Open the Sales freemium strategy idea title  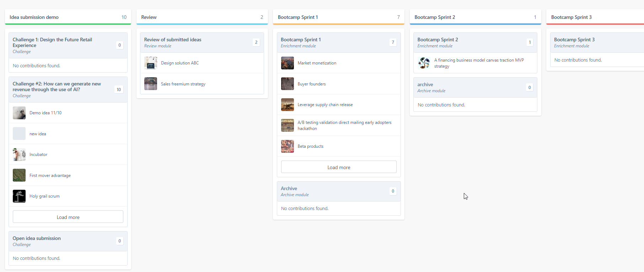[183, 84]
